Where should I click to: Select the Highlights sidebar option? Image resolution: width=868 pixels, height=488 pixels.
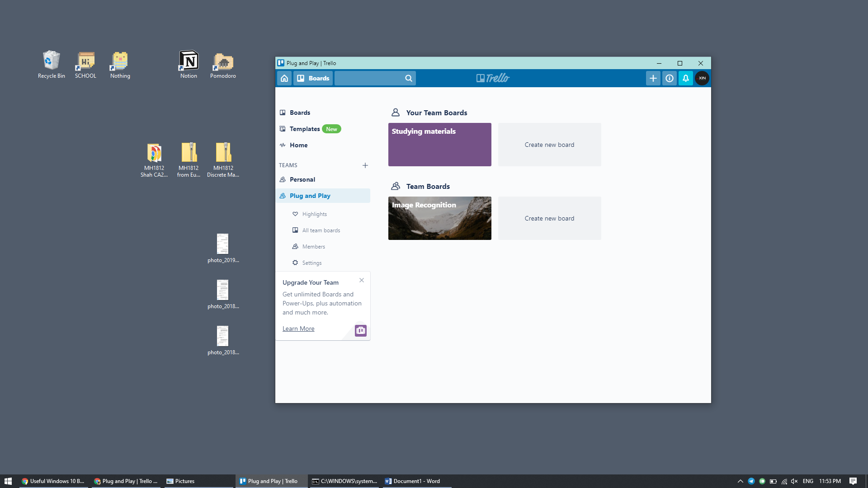click(314, 214)
